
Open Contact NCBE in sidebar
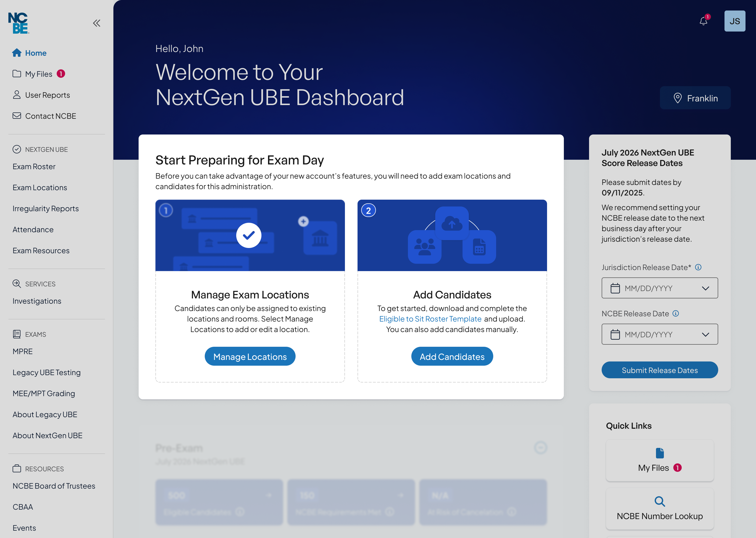tap(44, 116)
